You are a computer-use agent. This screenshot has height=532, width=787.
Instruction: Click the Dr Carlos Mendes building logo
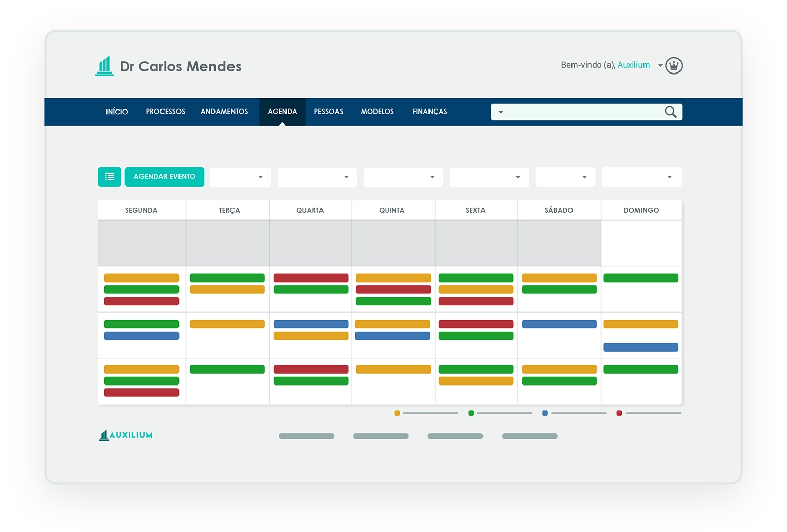tap(104, 66)
